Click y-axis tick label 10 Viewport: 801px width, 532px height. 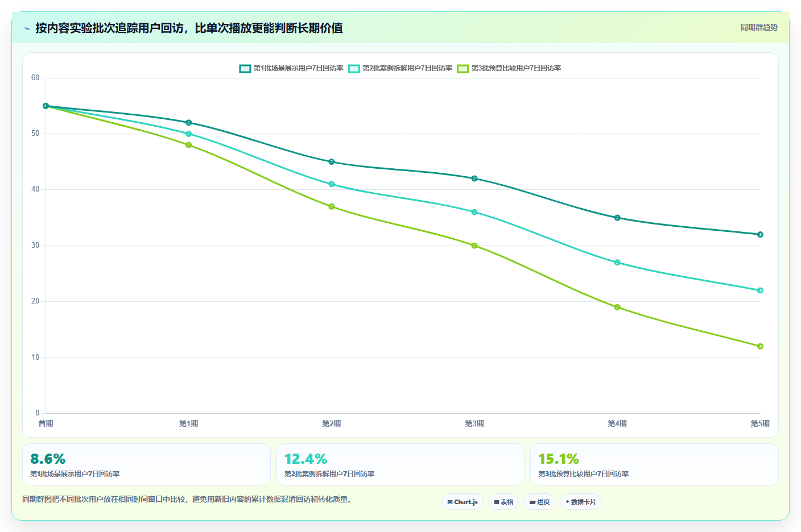35,358
